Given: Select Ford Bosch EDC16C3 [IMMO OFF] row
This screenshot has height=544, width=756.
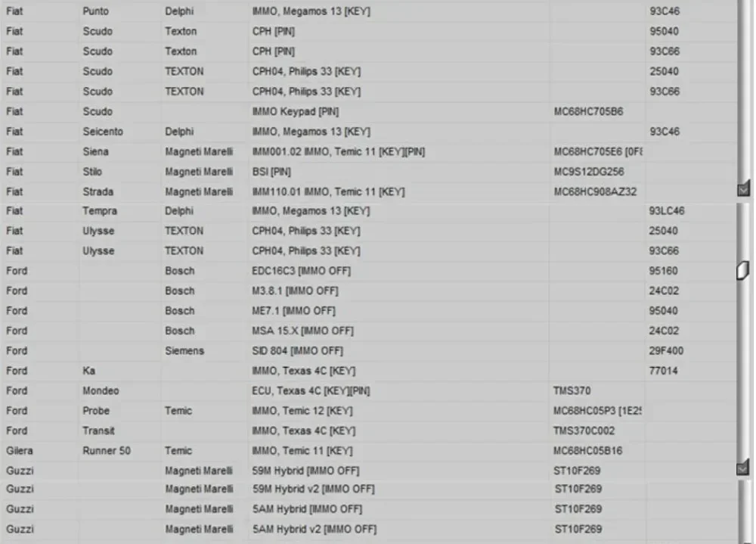Looking at the screenshot, I should (368, 271).
